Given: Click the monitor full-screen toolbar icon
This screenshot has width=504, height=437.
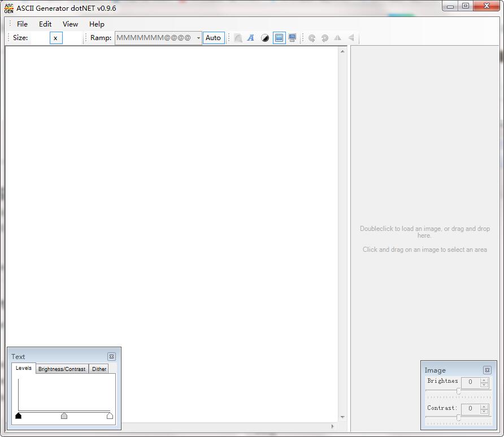Looking at the screenshot, I should click(292, 38).
